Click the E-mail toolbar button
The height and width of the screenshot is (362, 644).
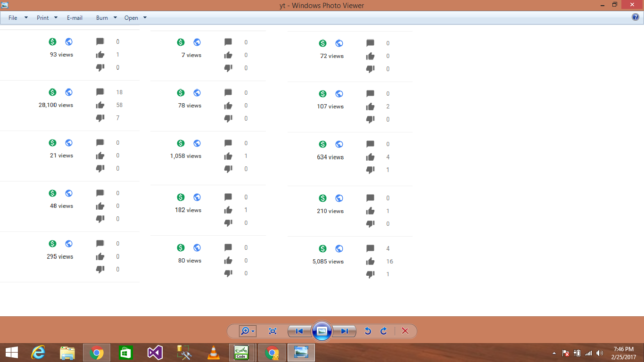click(74, 18)
